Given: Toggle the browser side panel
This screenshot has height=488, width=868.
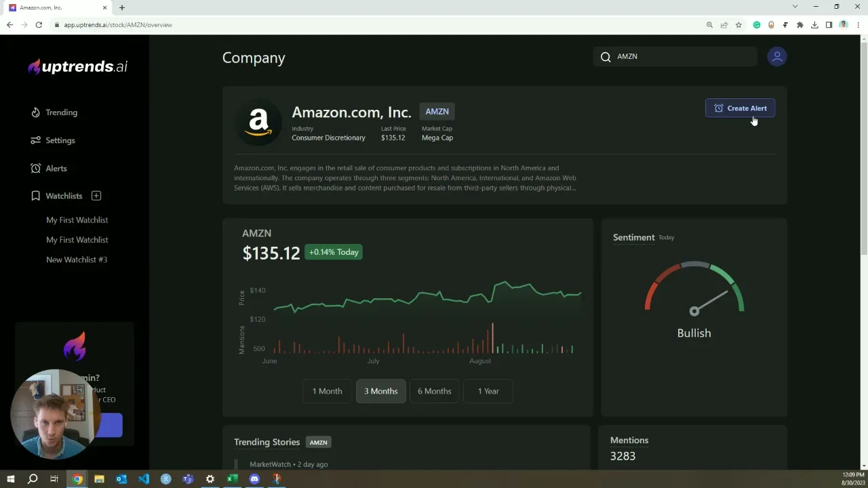Looking at the screenshot, I should pyautogui.click(x=829, y=25).
